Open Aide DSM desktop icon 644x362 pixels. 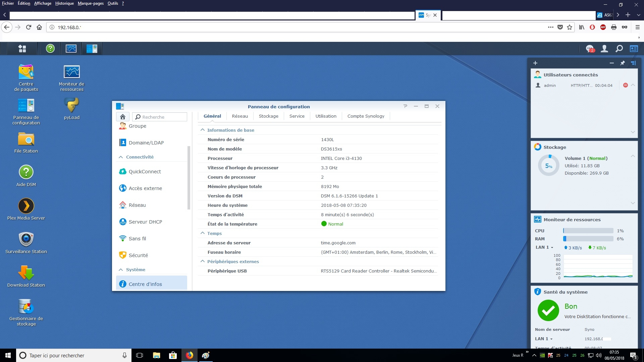[x=26, y=176]
